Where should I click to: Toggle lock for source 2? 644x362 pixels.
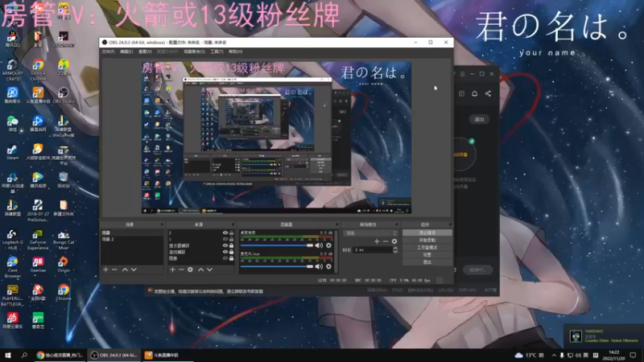click(x=231, y=232)
